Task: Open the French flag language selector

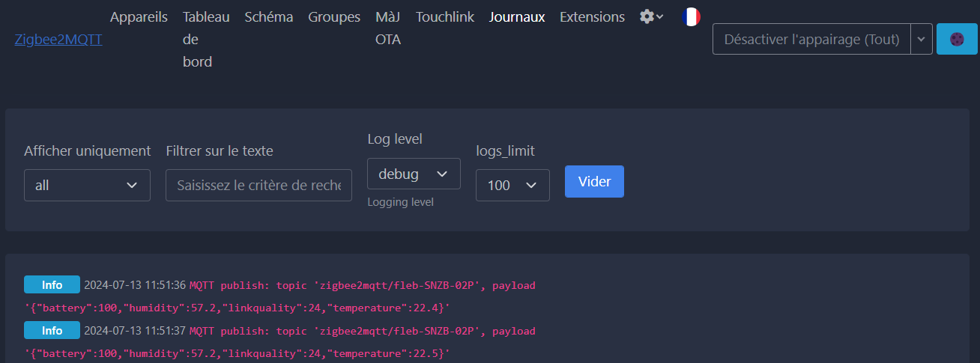Action: (691, 16)
